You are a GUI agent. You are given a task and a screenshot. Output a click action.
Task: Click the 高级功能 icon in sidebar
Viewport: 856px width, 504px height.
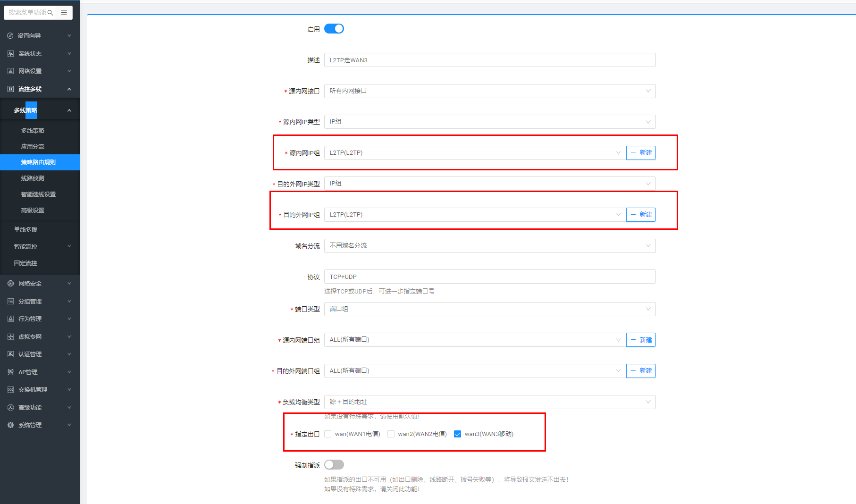(x=10, y=408)
